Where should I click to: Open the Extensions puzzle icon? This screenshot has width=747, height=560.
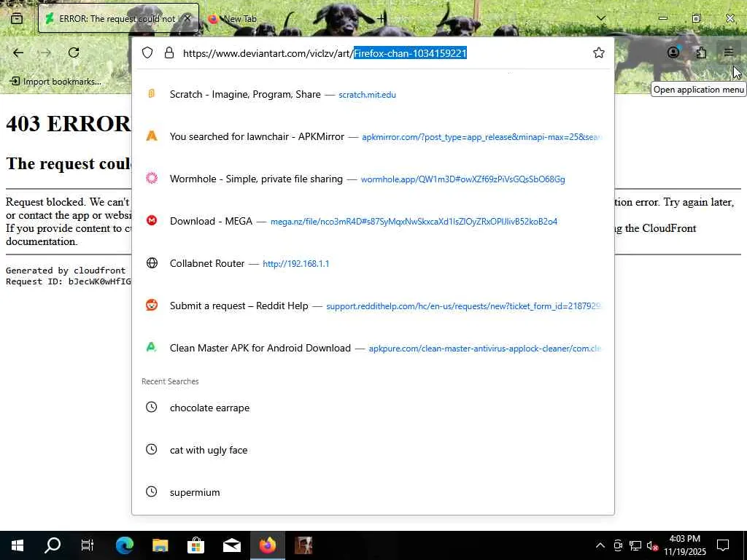pos(701,52)
